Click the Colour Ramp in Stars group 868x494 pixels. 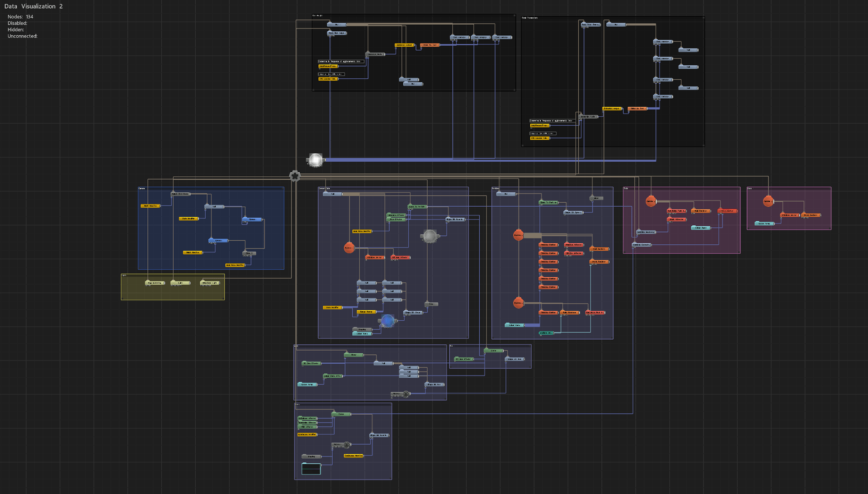click(764, 223)
